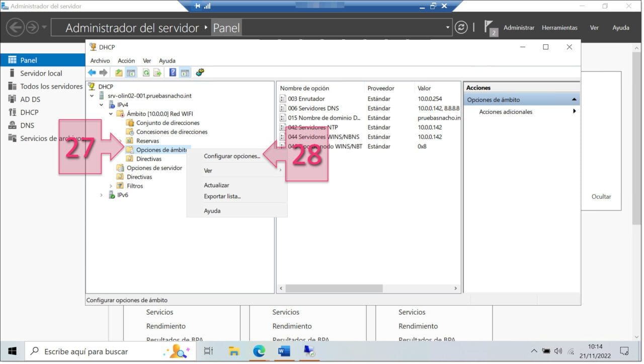This screenshot has width=644, height=364.
Task: Launch Microsoft Edge from the taskbar
Action: click(x=259, y=351)
